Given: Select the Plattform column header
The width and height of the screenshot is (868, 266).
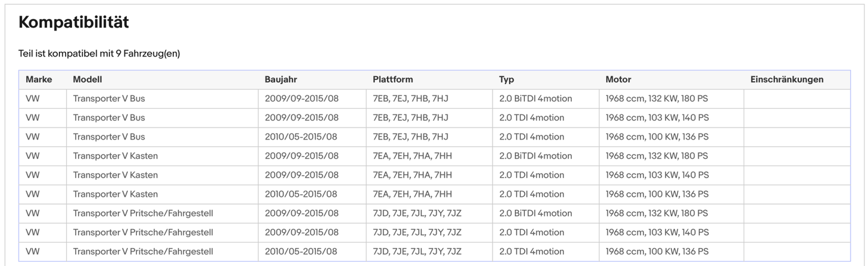Looking at the screenshot, I should point(392,79).
